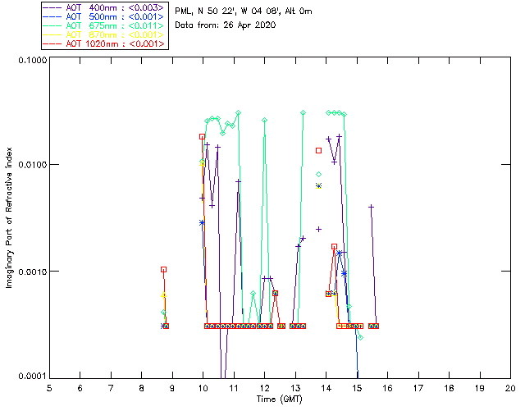Select the isolated purple plus marker just before 14
The width and height of the screenshot is (525, 420).
[319, 230]
